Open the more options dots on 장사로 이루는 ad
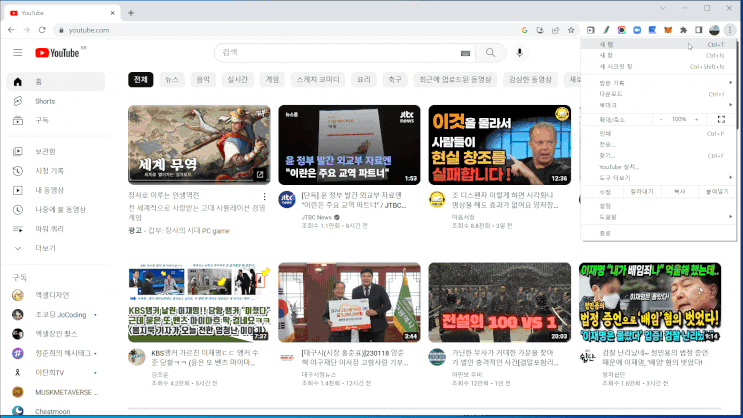The width and height of the screenshot is (743, 418). 264,196
